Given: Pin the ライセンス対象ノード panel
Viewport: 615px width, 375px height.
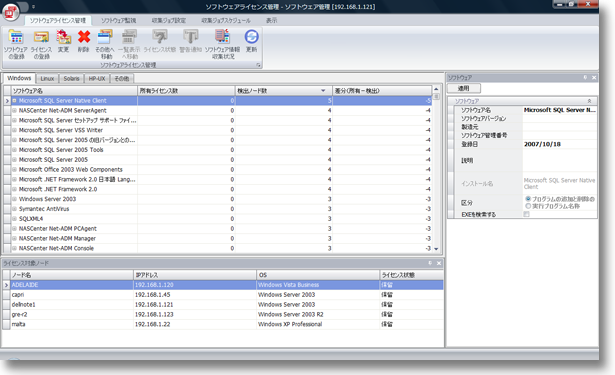Looking at the screenshot, I should pyautogui.click(x=430, y=263).
